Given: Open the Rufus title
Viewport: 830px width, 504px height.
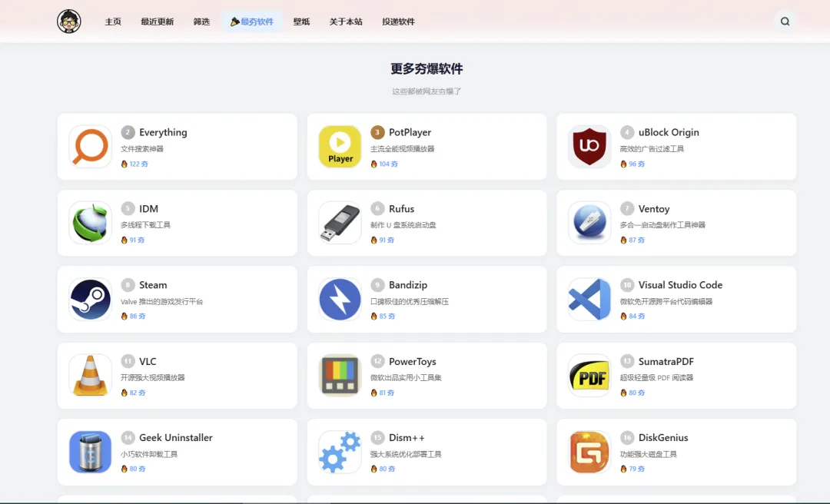Looking at the screenshot, I should coord(401,208).
